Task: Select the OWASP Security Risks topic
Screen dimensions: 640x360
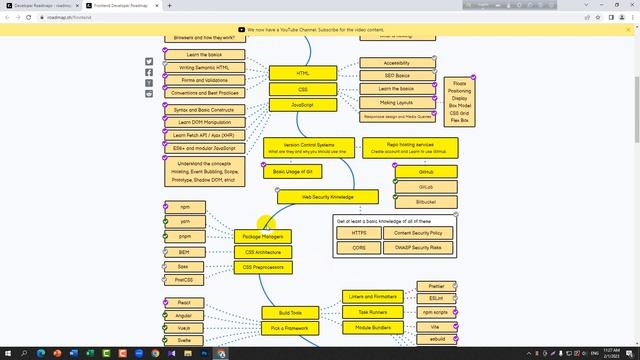Action: click(418, 248)
